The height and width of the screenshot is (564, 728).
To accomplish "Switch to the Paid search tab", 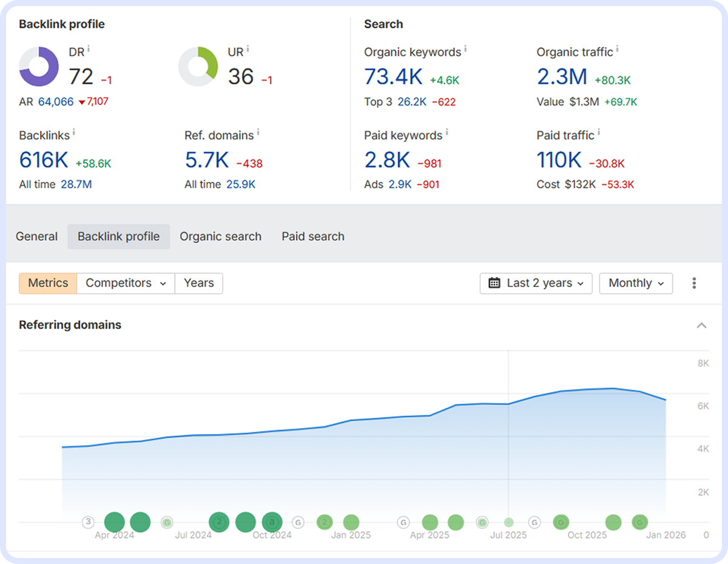I will pos(312,237).
